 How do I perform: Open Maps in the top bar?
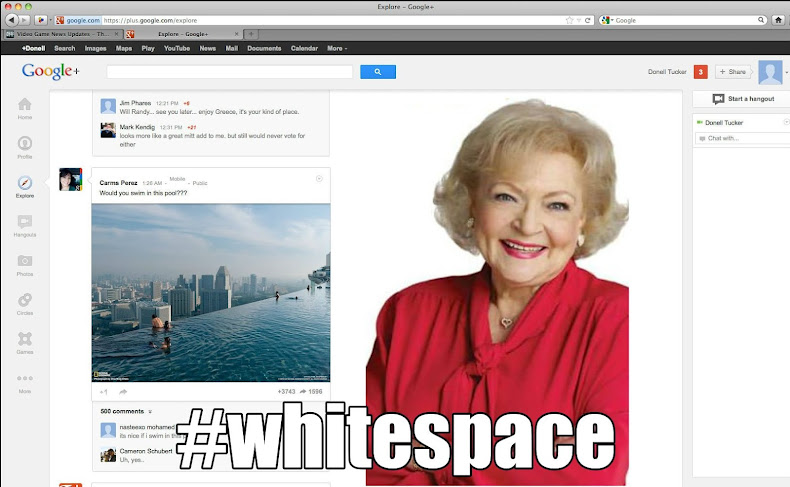(123, 48)
